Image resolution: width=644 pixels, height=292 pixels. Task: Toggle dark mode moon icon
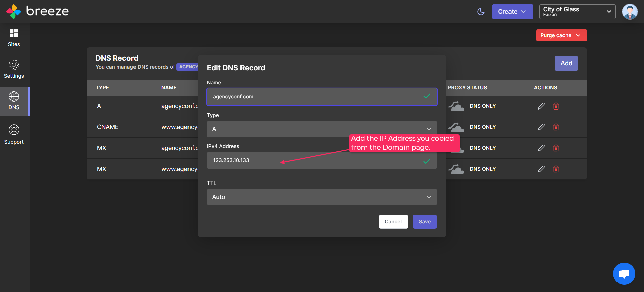[481, 12]
